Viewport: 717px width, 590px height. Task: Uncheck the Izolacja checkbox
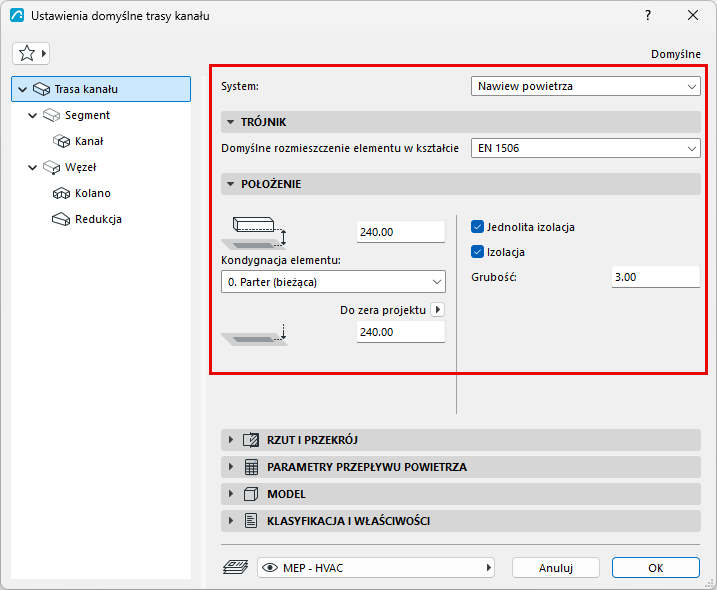477,252
